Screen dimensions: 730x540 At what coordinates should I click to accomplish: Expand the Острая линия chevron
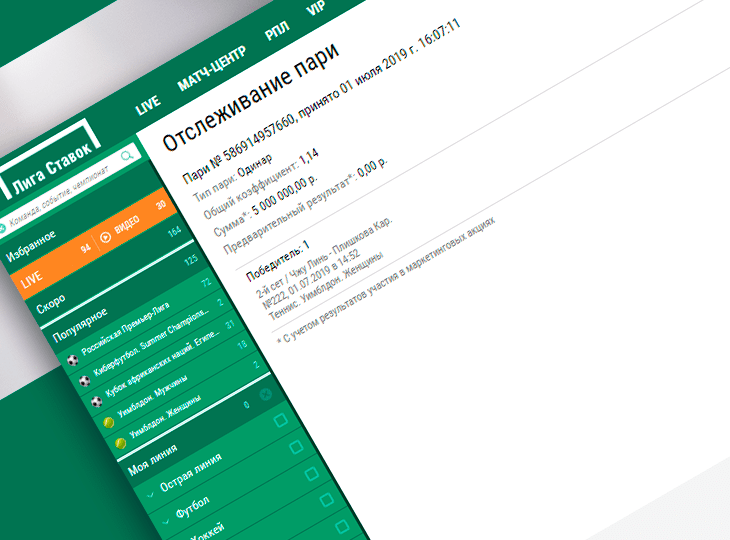coord(150,494)
